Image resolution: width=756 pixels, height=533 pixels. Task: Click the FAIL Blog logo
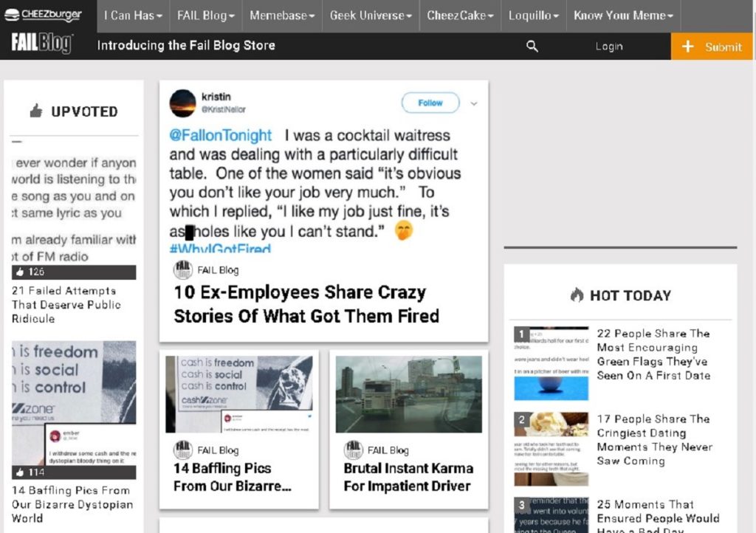pos(41,45)
